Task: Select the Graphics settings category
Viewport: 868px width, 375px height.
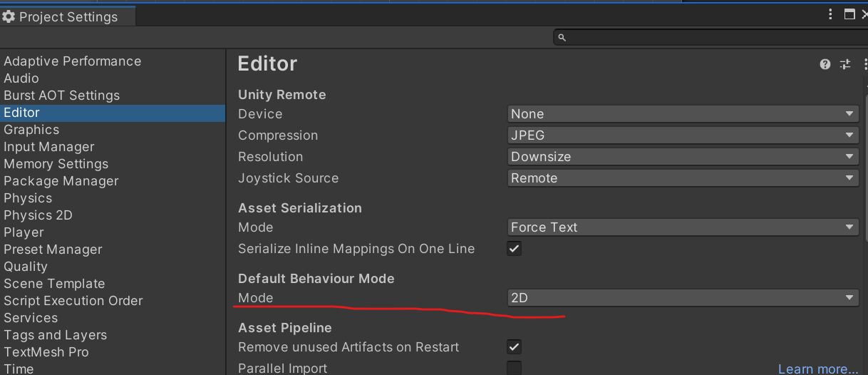Action: click(113, 130)
